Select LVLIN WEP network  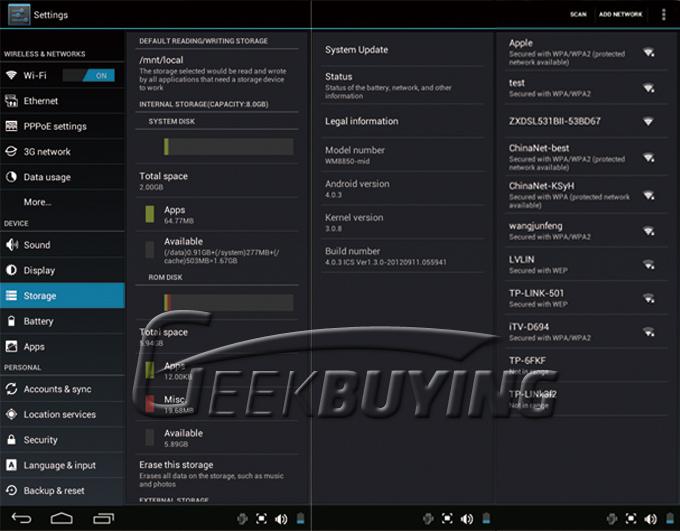(x=585, y=265)
